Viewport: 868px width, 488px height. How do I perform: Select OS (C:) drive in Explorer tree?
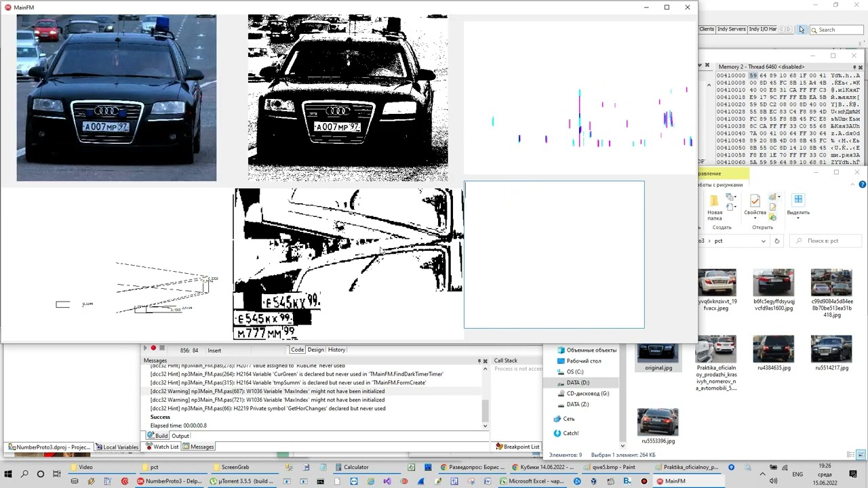click(574, 372)
